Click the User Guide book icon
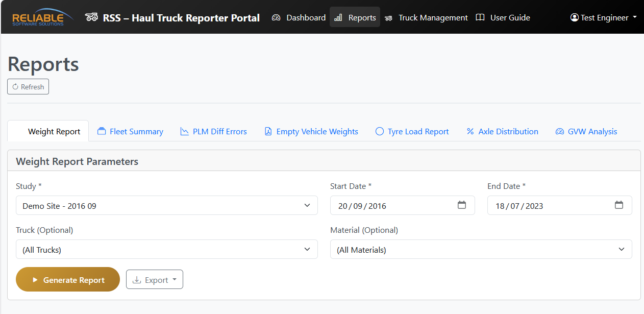Image resolution: width=644 pixels, height=314 pixels. (x=480, y=17)
